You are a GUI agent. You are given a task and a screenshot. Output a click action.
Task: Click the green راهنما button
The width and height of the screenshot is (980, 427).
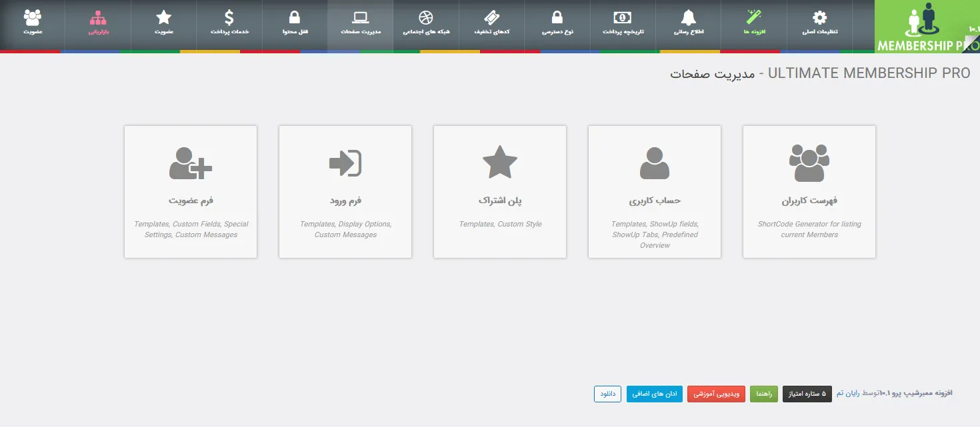(x=764, y=394)
